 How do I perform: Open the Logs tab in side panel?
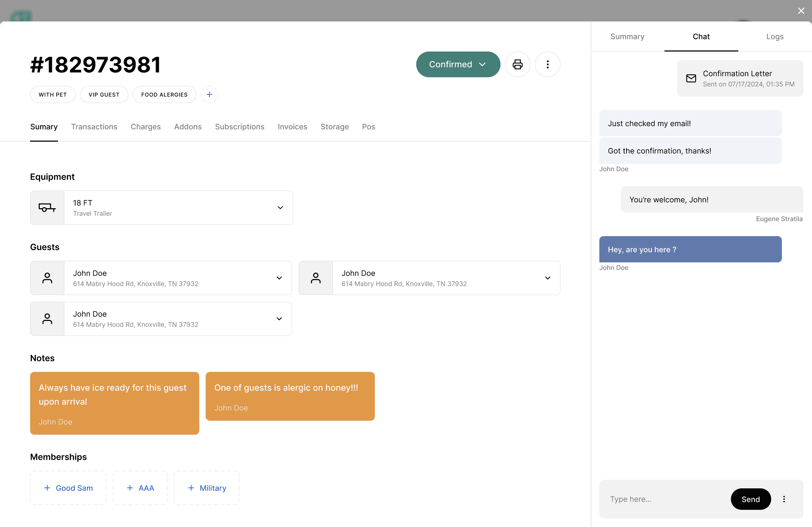775,36
